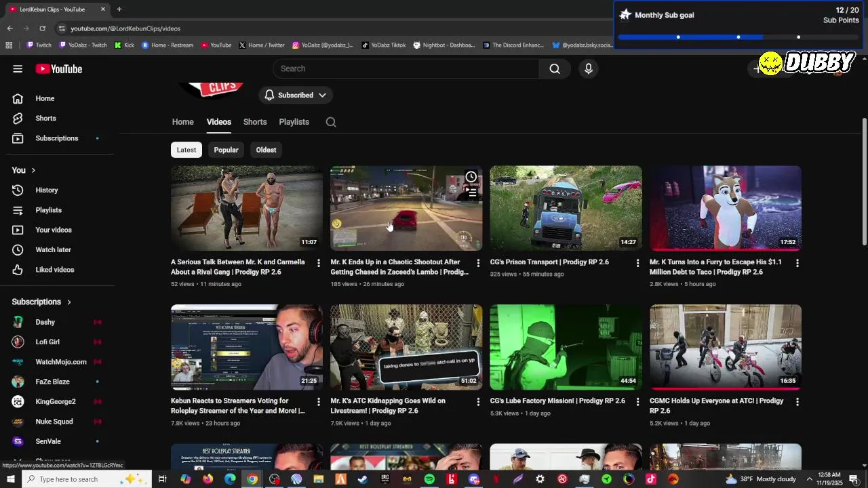
Task: Reload the page in Chrome
Action: coord(42,28)
